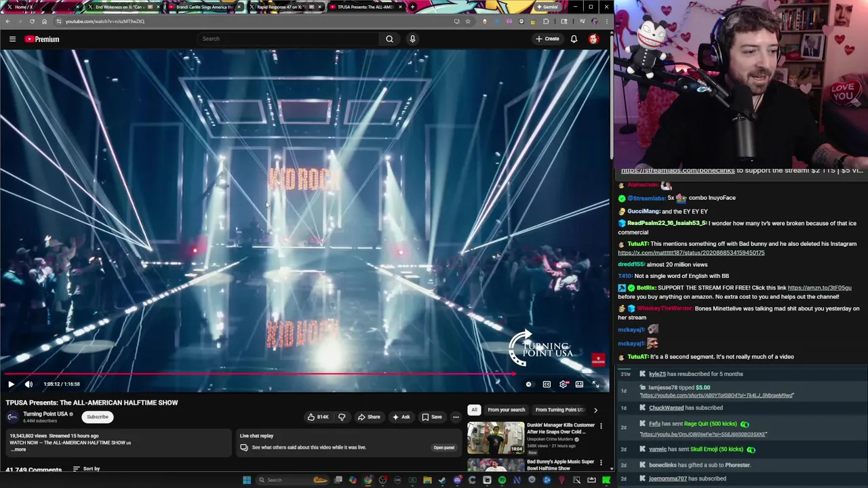Select the From your search chip

point(506,409)
